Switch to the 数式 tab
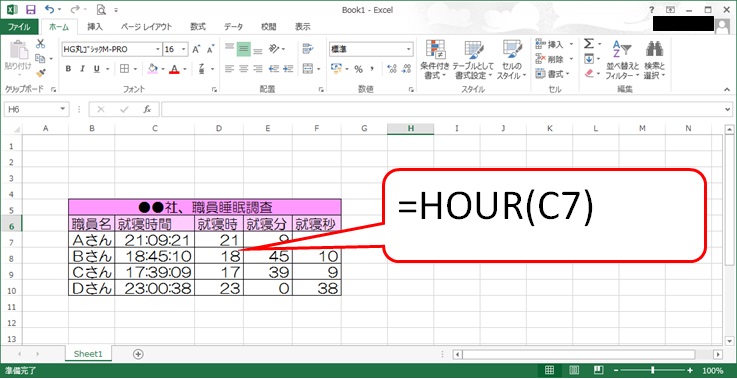Image resolution: width=737 pixels, height=379 pixels. 198,27
